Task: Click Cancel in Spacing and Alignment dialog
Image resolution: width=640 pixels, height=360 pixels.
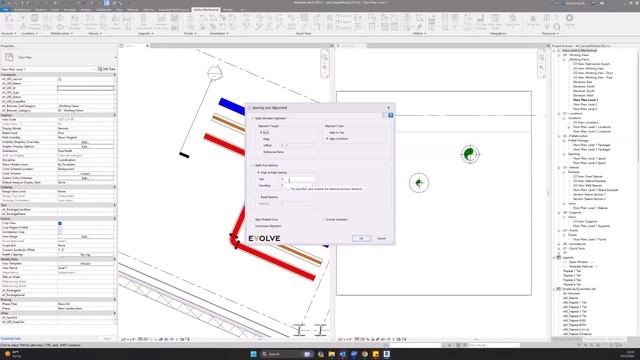Action: [381, 238]
